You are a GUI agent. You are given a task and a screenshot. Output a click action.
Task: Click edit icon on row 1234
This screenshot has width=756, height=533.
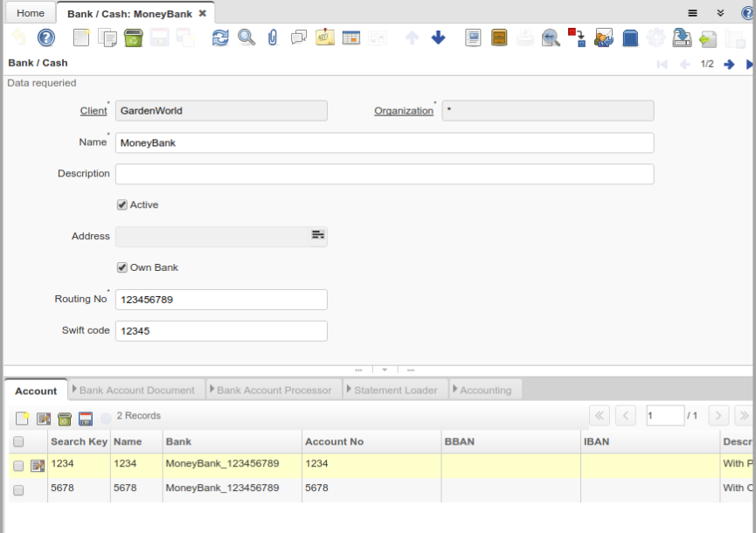38,466
